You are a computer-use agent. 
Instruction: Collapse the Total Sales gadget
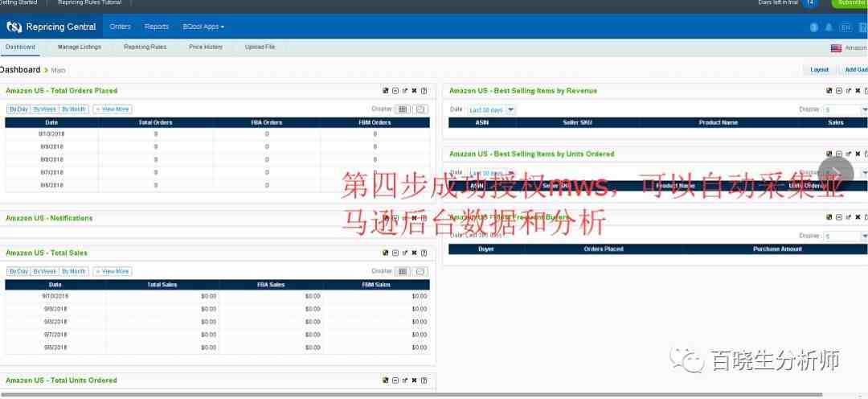tap(395, 253)
